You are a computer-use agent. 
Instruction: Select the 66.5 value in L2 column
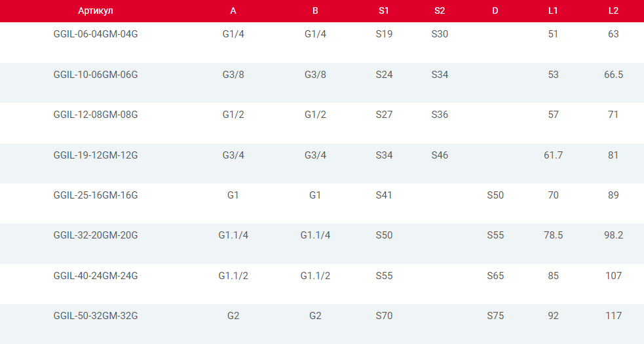pyautogui.click(x=613, y=75)
